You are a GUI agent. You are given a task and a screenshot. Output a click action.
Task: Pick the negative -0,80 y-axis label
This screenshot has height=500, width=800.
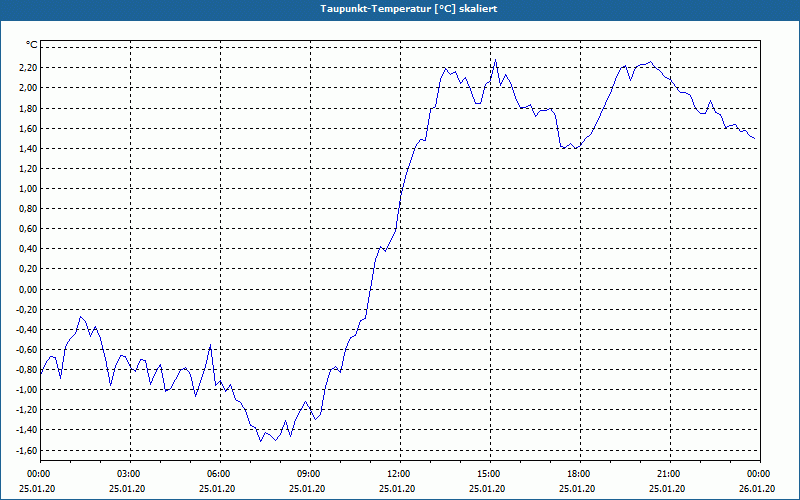coord(28,370)
